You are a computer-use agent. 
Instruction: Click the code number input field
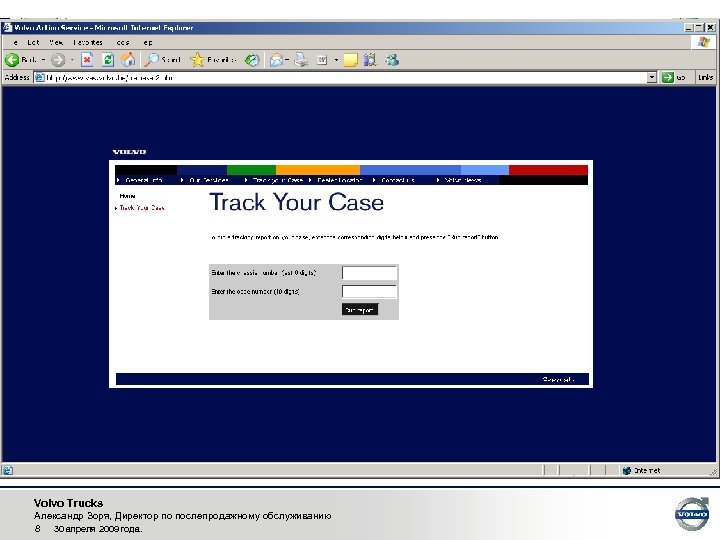369,292
